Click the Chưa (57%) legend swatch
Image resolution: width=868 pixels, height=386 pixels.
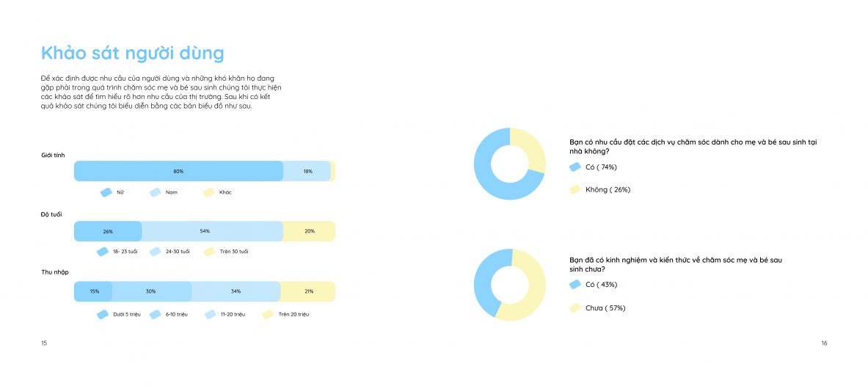[575, 308]
